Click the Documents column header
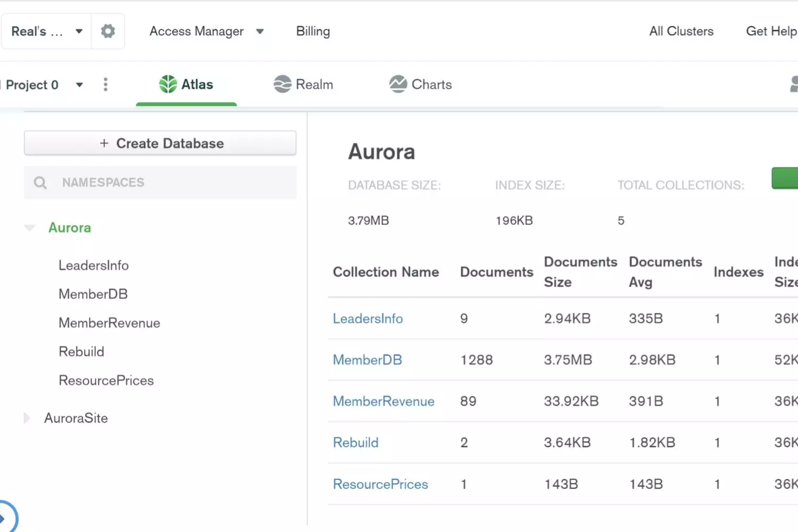 click(496, 272)
